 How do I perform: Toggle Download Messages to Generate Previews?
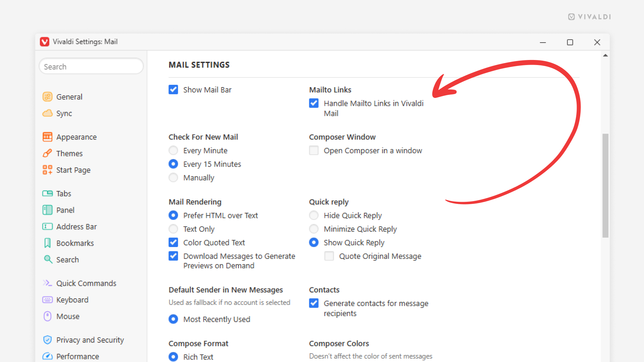pos(173,256)
